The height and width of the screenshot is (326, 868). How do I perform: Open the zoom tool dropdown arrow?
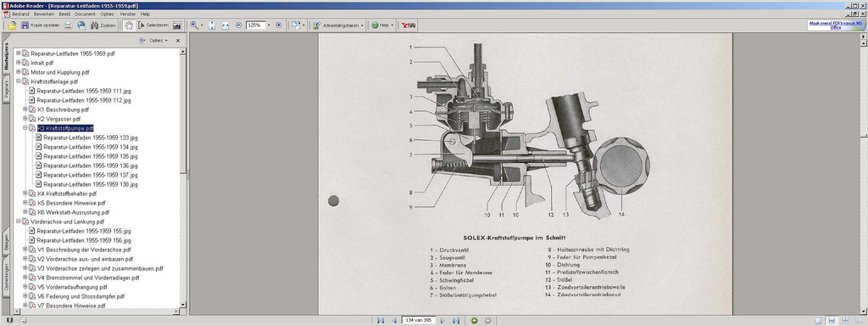[x=202, y=25]
